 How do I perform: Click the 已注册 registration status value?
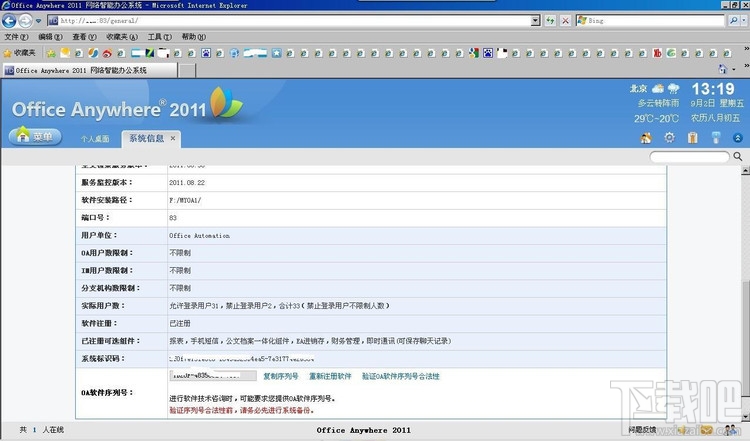(180, 323)
